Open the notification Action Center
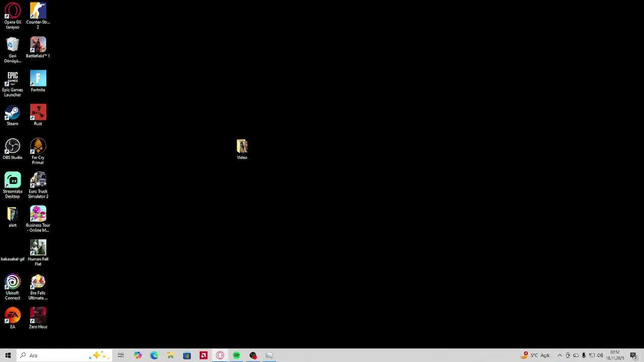644x362 pixels. 634,355
